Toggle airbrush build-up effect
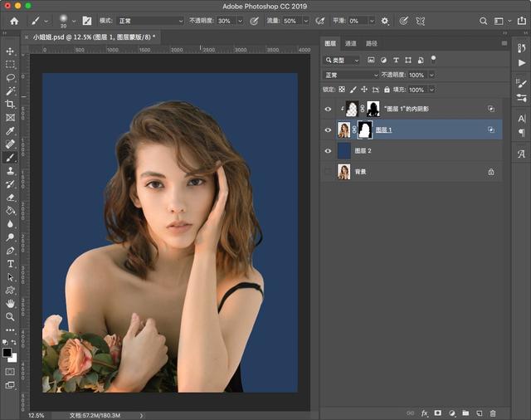Viewport: 531px width, 420px height. coord(320,21)
